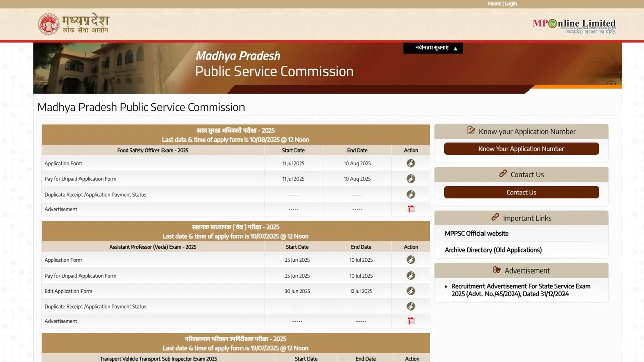Open Archive Directory (Old Applications) link

(x=494, y=250)
